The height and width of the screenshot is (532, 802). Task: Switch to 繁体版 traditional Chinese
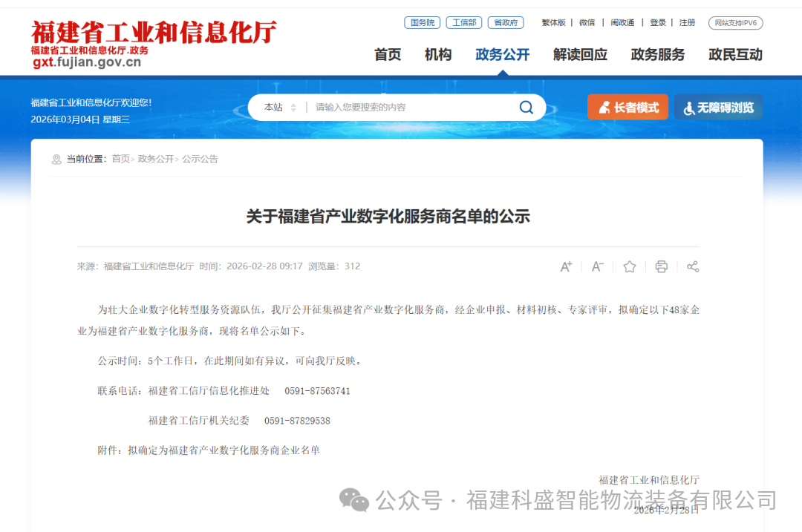[553, 23]
